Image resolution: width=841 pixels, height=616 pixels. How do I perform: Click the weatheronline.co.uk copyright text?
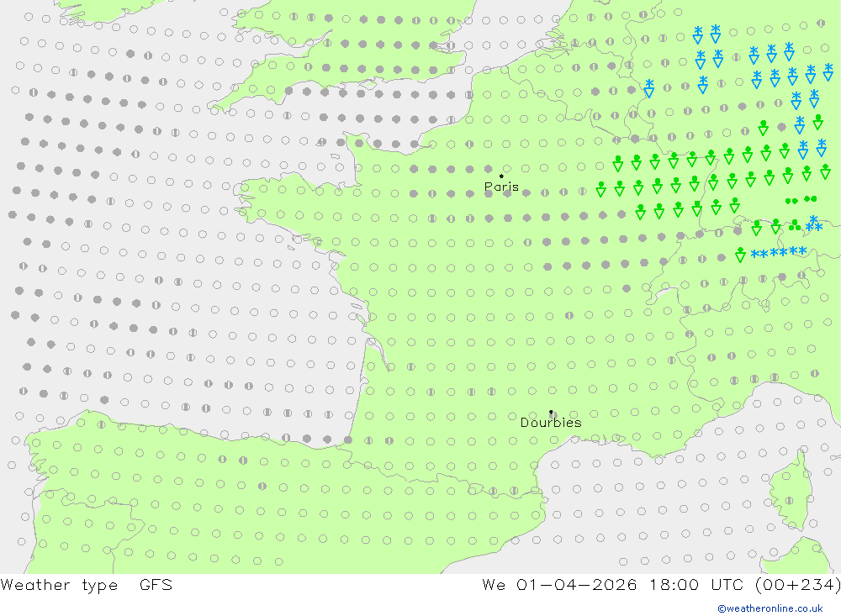770,608
